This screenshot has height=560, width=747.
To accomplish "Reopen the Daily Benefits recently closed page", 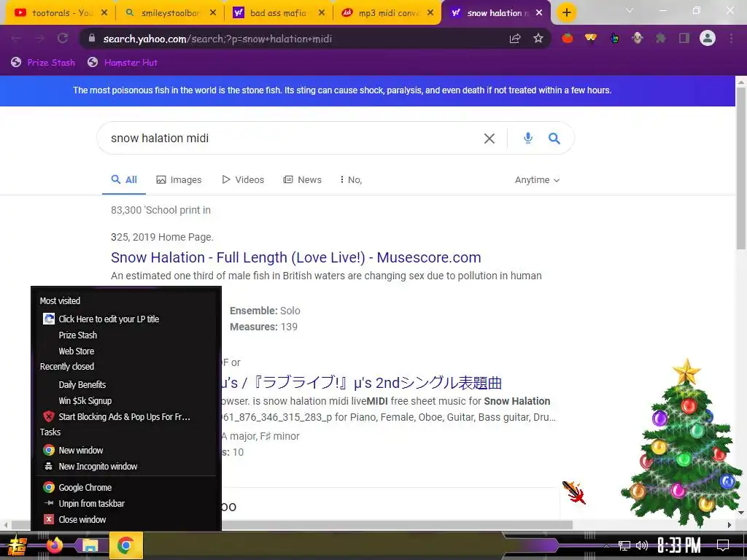I will [126, 385].
